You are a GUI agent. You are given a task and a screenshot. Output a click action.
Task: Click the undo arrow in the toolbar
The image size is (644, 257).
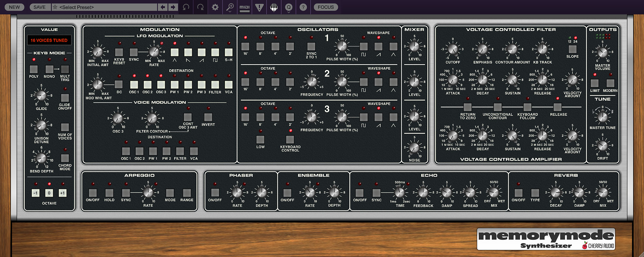pyautogui.click(x=186, y=7)
